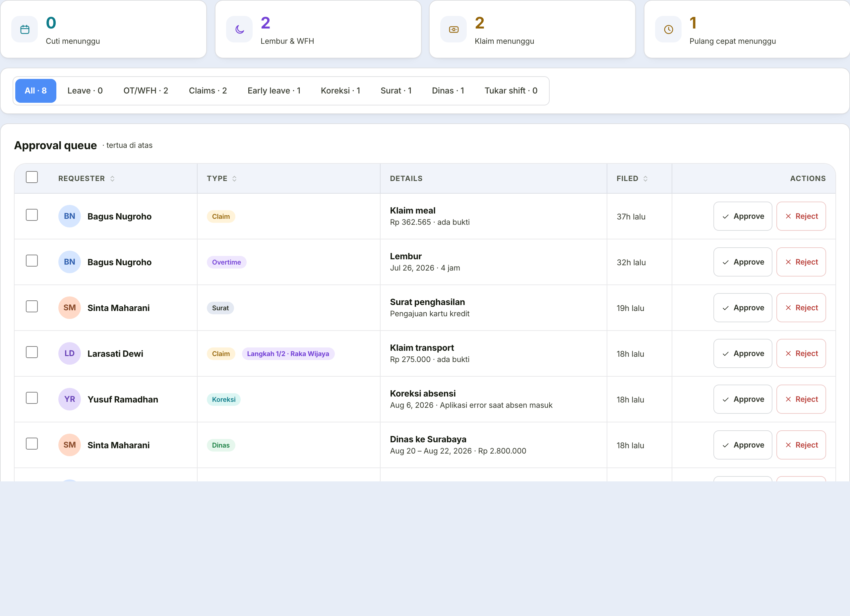Click the Claim badge in Klaim meal row

[221, 216]
